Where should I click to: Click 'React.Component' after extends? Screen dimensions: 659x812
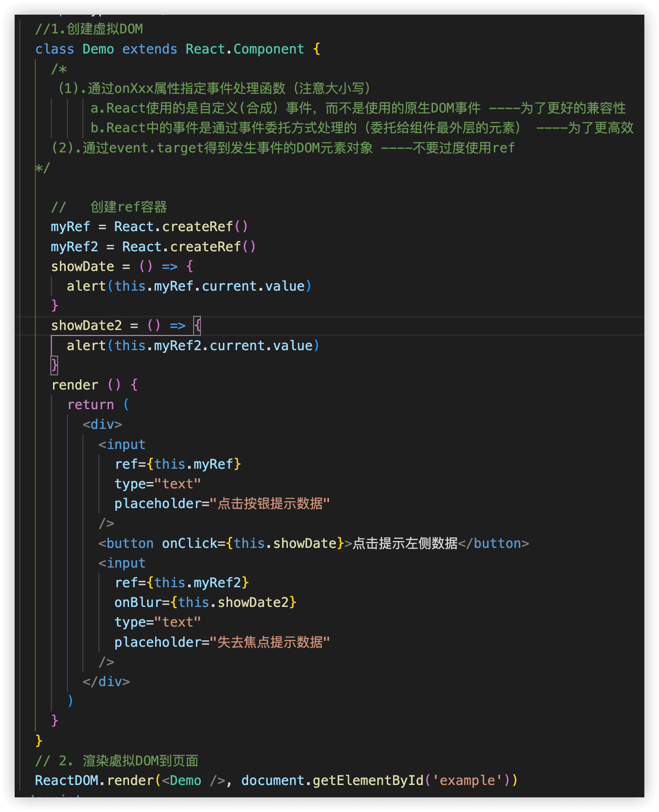point(245,49)
